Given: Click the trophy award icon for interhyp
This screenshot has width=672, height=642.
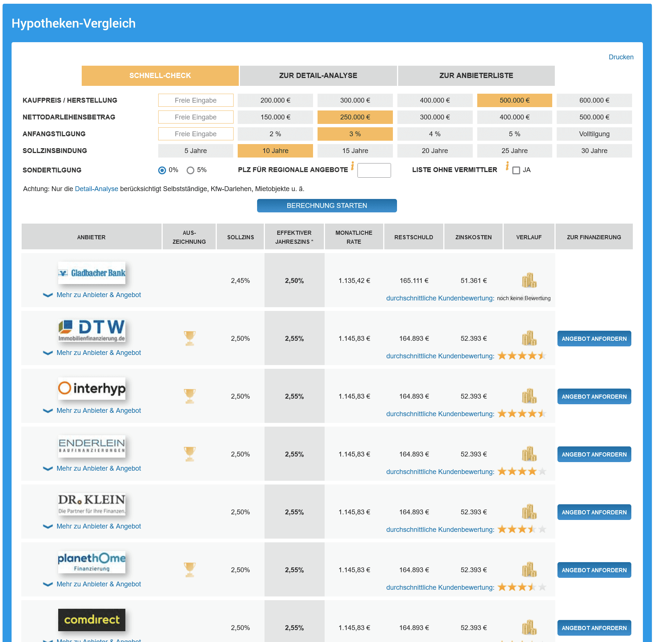Looking at the screenshot, I should coord(190,396).
